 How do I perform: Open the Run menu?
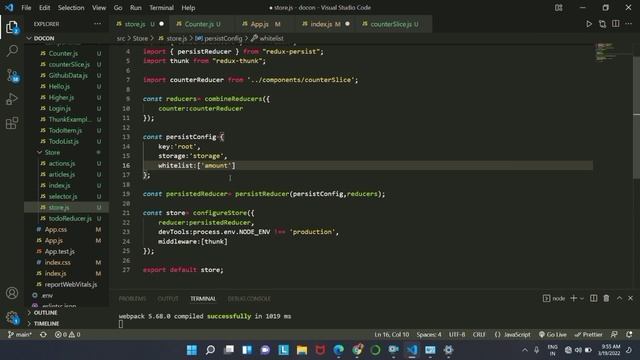(x=136, y=8)
